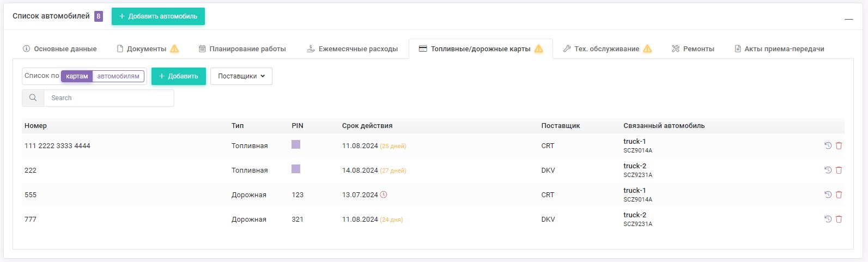
Task: Click warning triangle on Топливные/дорожные карты tab
Action: [538, 48]
